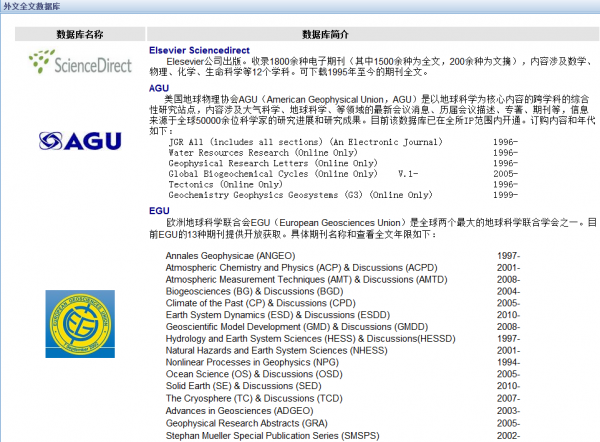The height and width of the screenshot is (442, 600).
Task: Open Stephan Mueller Special Publication Series (SMSPS)
Action: [272, 436]
